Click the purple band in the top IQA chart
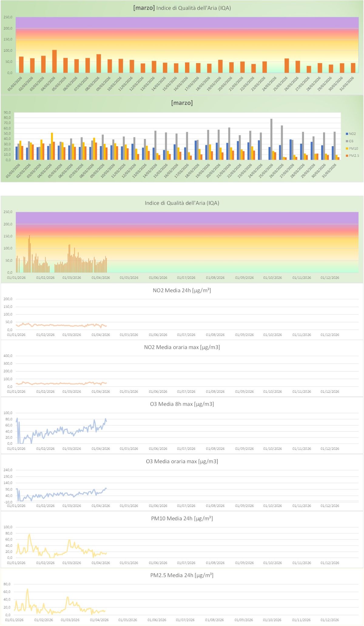 [x=187, y=22]
